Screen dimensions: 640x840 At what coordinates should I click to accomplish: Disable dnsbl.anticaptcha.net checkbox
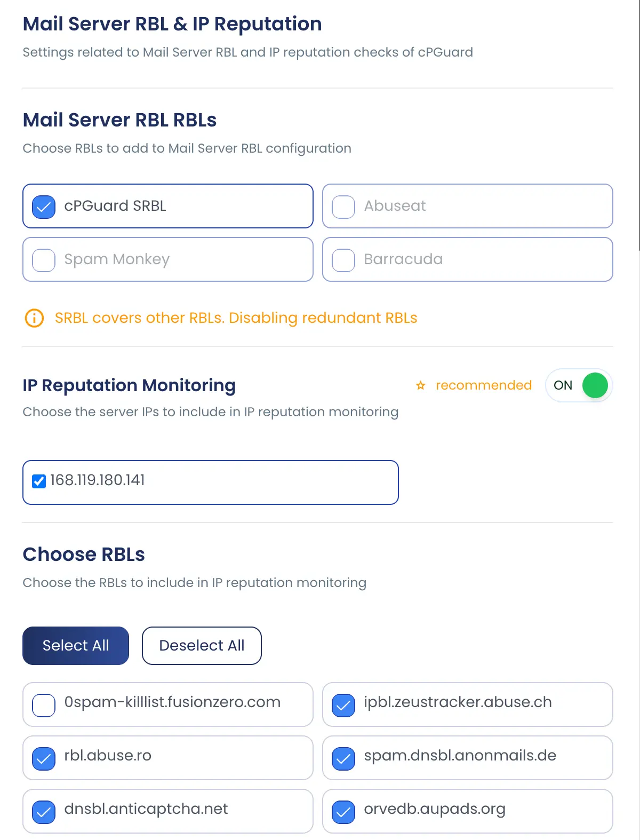click(44, 812)
